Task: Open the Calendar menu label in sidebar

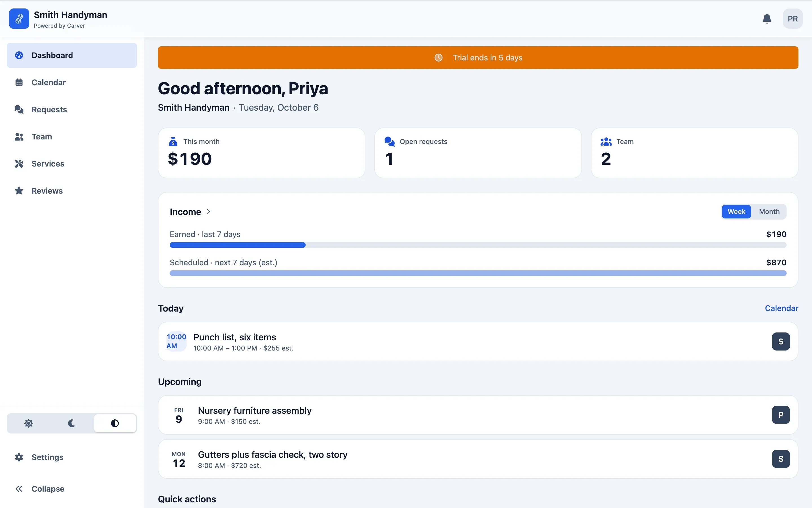Action: point(49,82)
